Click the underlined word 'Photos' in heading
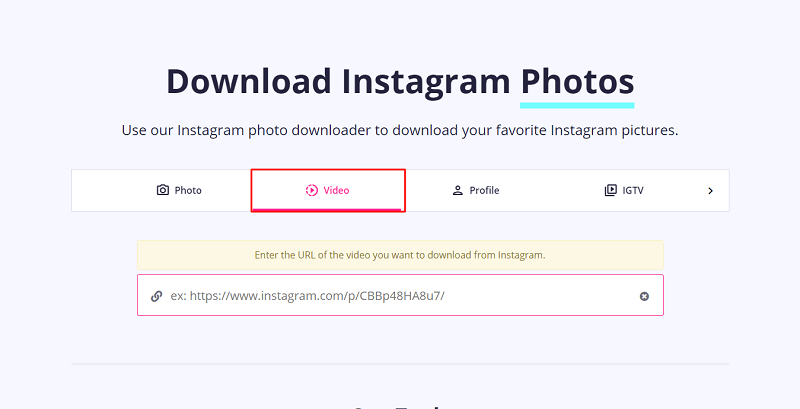 [577, 82]
